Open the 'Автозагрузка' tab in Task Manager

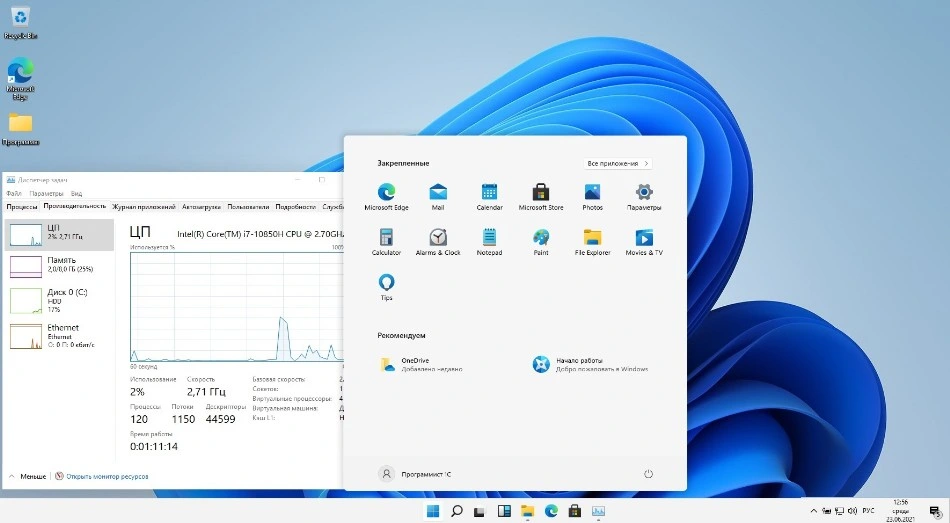(x=200, y=207)
